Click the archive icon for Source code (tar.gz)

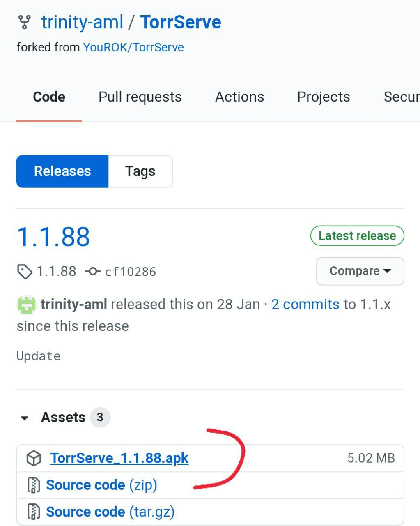pos(34,512)
